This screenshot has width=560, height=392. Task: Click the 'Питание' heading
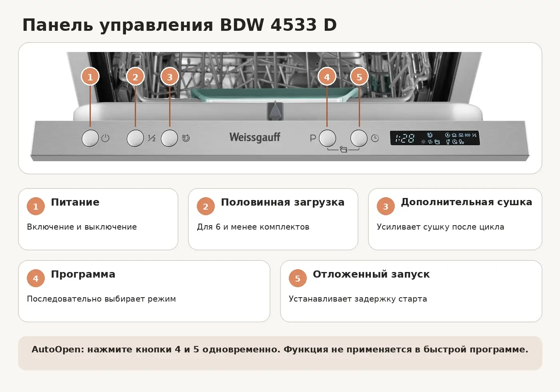point(75,202)
